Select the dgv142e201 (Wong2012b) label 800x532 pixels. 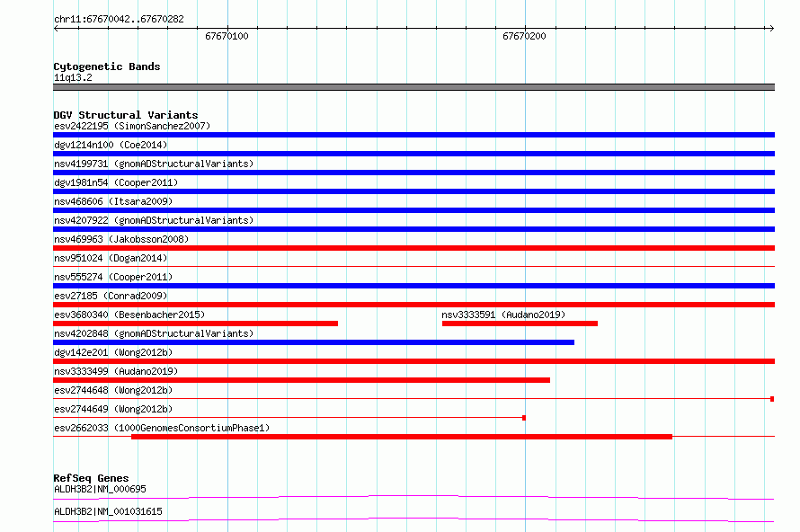(113, 352)
